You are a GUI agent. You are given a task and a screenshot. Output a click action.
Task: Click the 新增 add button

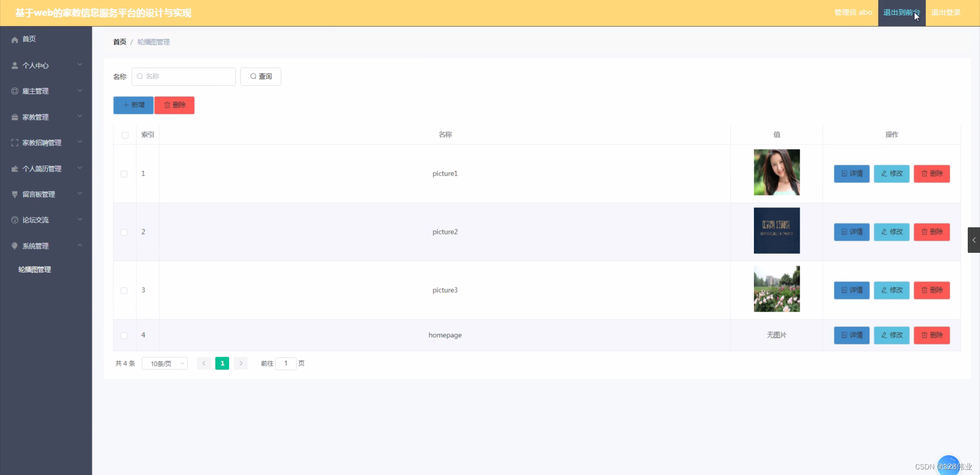[x=133, y=105]
